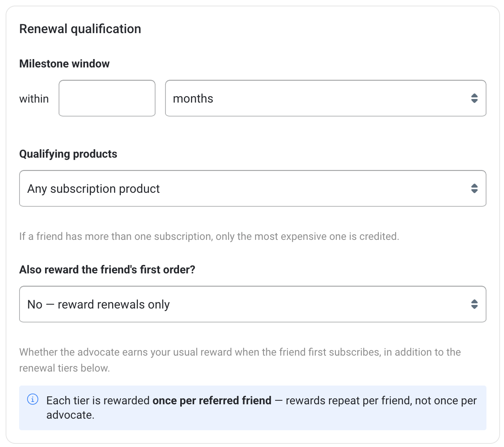Image resolution: width=504 pixels, height=447 pixels.
Task: Click the up-down arrows on first order selector
Action: pos(474,304)
